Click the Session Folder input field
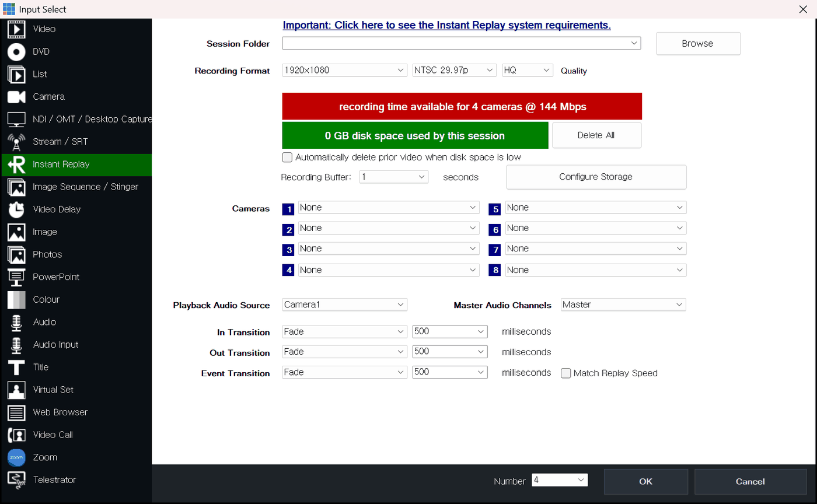This screenshot has width=817, height=504. (x=461, y=43)
